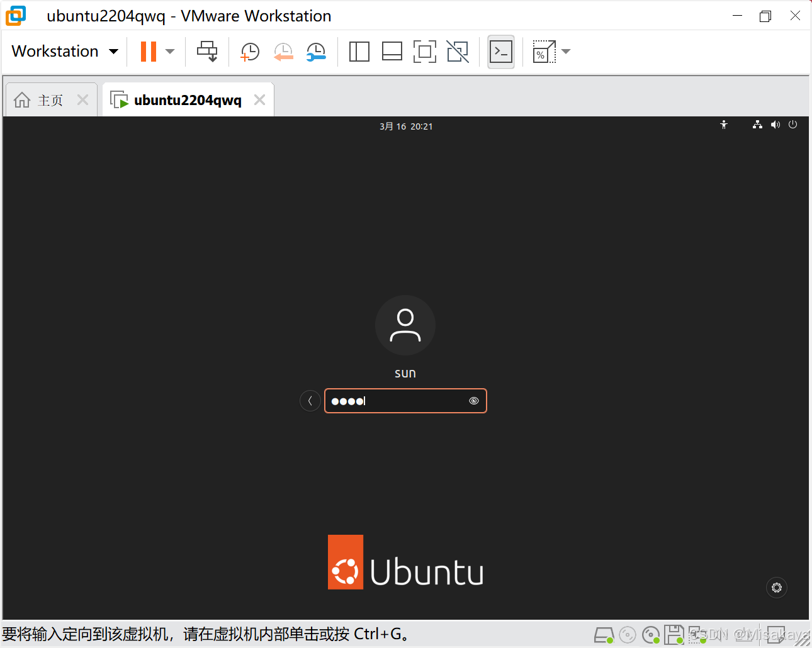
Task: Click the network adapter status icon
Action: pos(697,635)
